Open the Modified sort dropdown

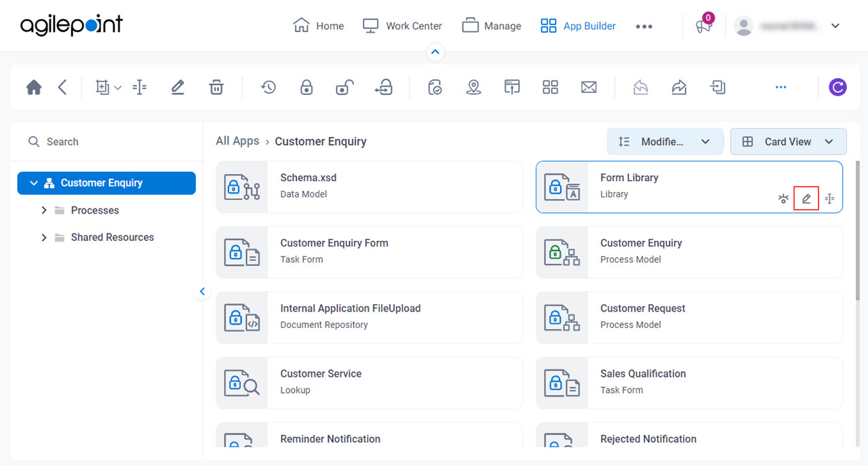(665, 141)
